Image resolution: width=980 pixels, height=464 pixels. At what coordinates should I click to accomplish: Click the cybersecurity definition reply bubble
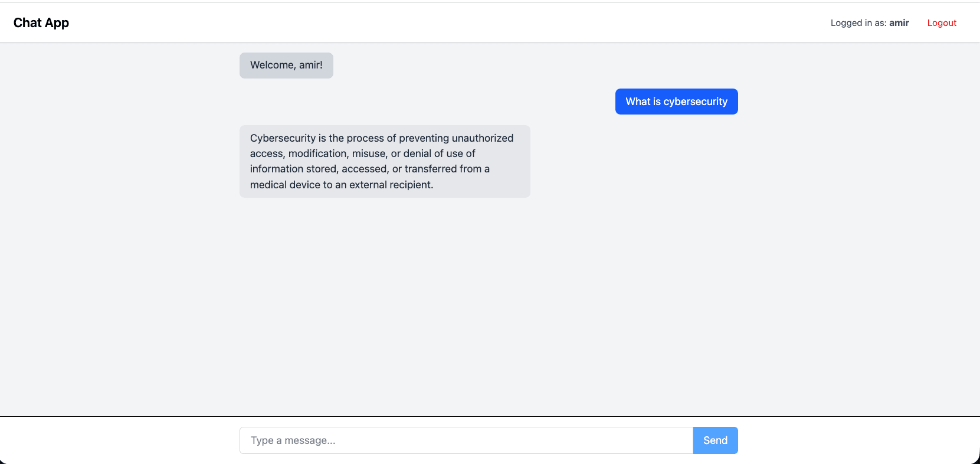coord(385,161)
